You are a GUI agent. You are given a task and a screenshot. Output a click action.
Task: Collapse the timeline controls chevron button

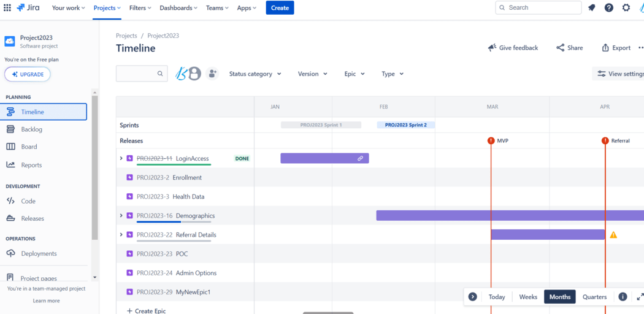[x=472, y=297]
